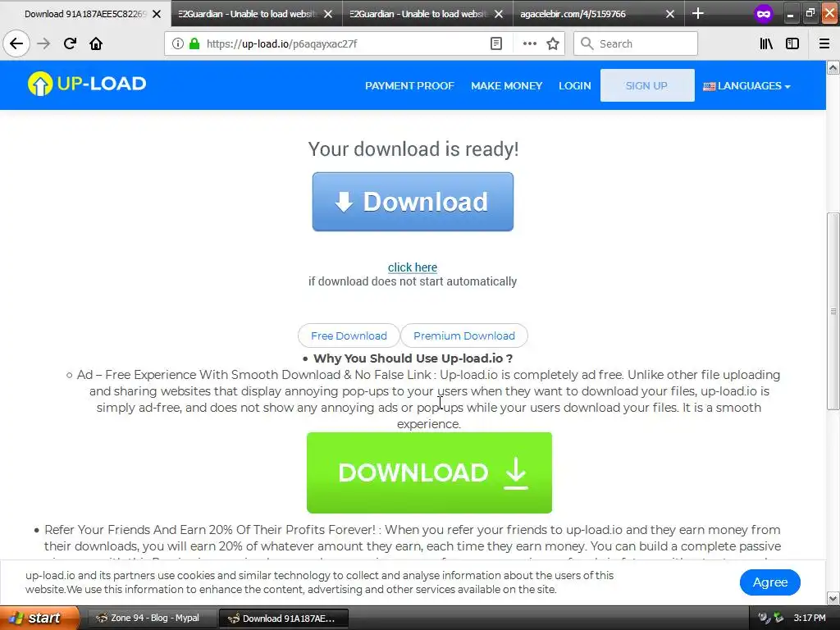Open PAYMENT PROOF page
Image resolution: width=840 pixels, height=630 pixels.
pos(410,85)
